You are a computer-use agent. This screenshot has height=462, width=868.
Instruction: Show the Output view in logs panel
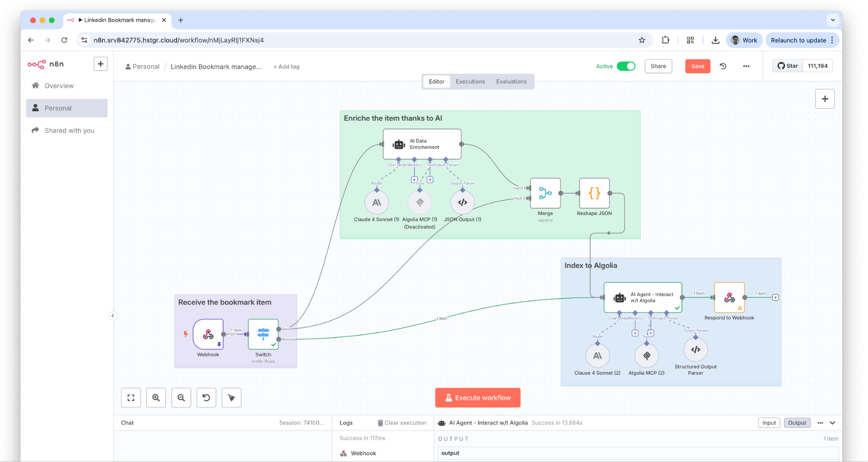797,423
